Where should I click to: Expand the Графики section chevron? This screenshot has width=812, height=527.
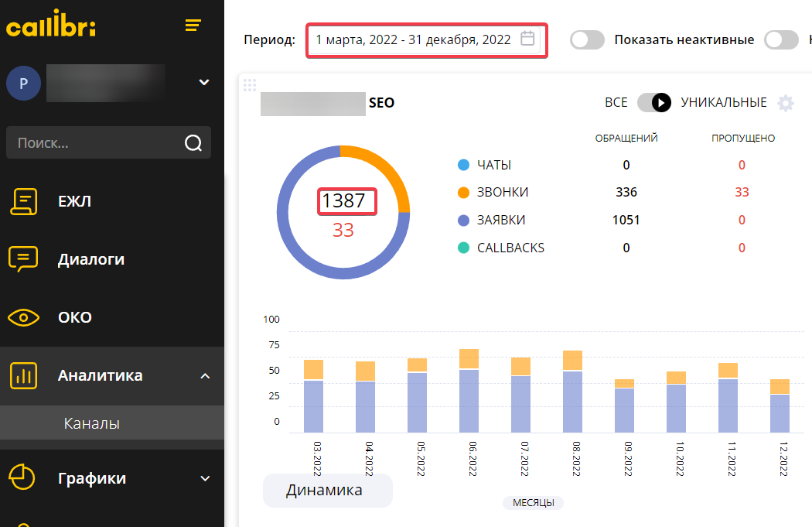coord(205,478)
